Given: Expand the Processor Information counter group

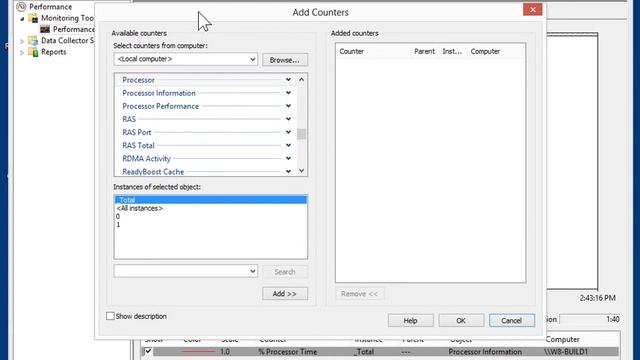Looking at the screenshot, I should 288,93.
